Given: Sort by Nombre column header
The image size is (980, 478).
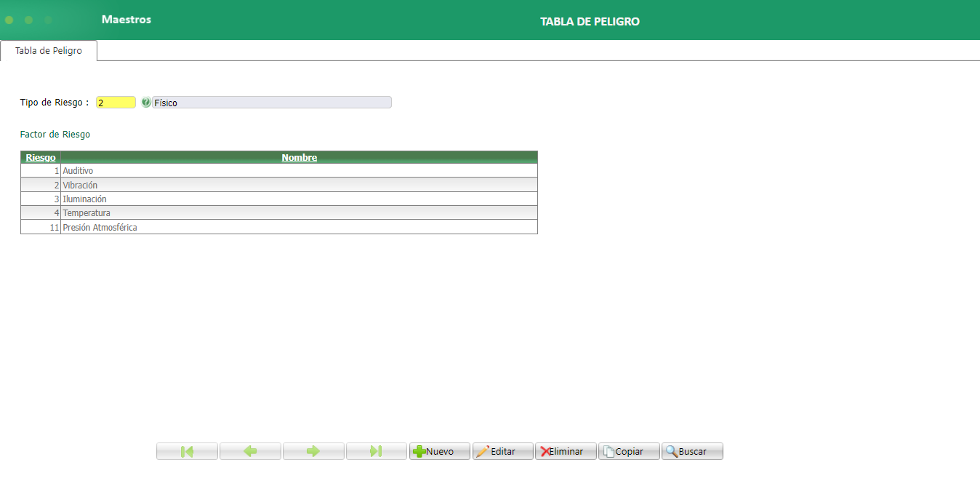Looking at the screenshot, I should 300,157.
